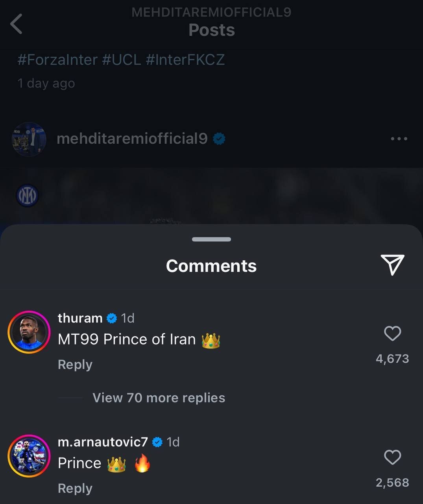Viewport: 423px width, 504px height.
Task: Tap the share paper-plane icon
Action: tap(392, 265)
